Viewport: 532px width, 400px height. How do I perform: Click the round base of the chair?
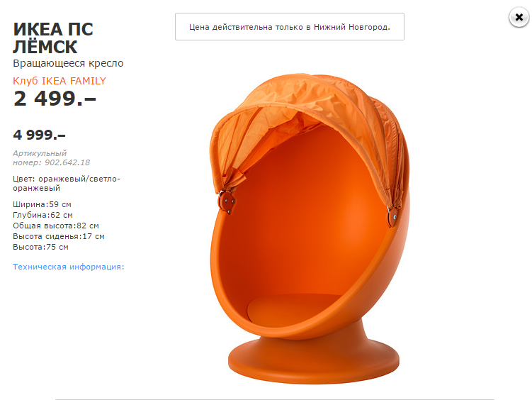(x=314, y=362)
